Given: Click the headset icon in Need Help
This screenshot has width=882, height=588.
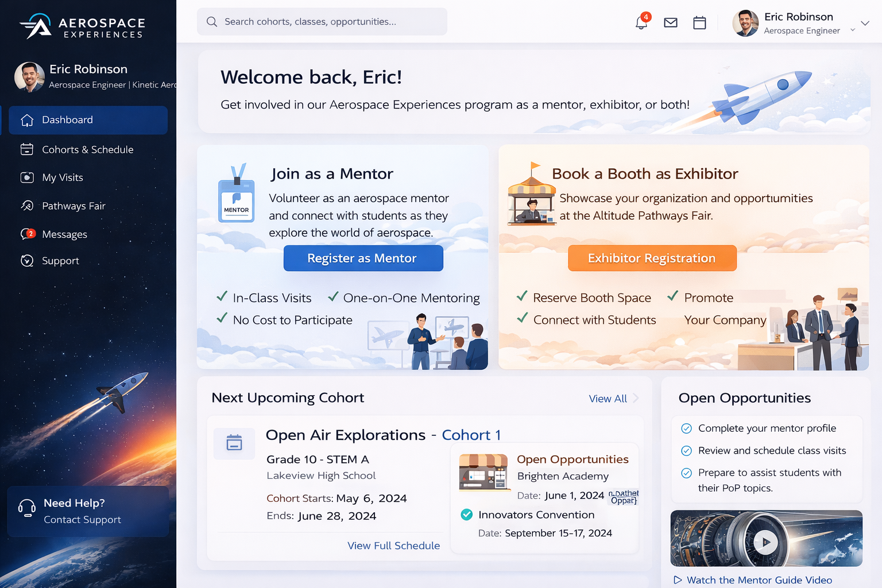Looking at the screenshot, I should pyautogui.click(x=26, y=508).
